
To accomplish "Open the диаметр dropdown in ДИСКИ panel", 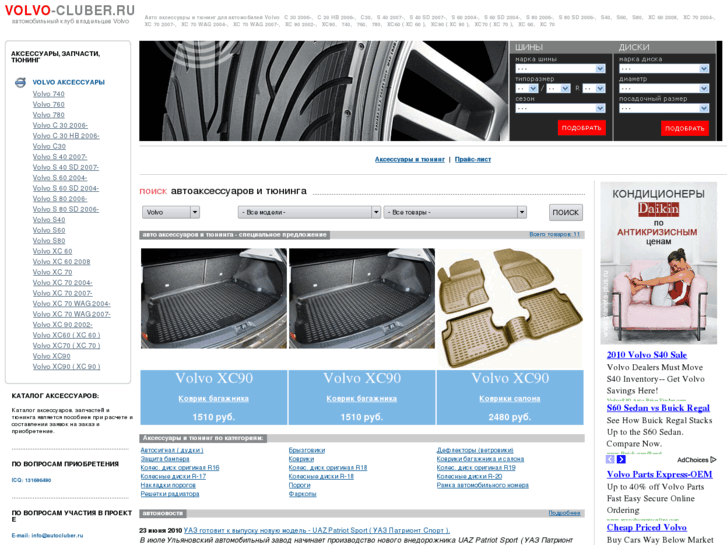I will pos(664,88).
